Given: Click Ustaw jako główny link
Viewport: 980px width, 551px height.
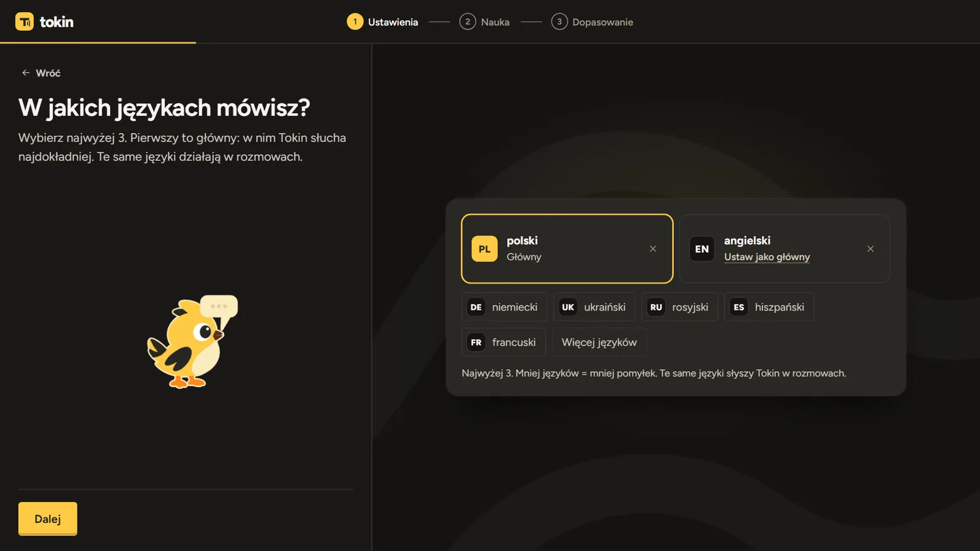Looking at the screenshot, I should [x=767, y=257].
